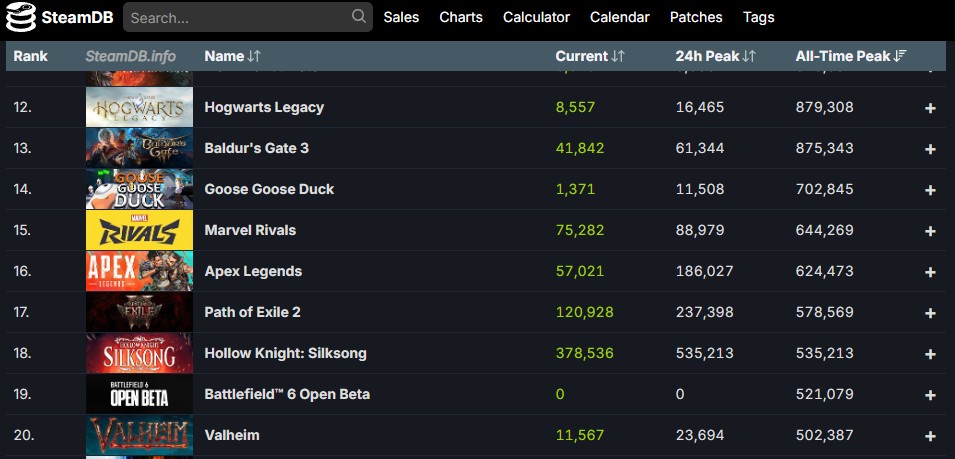Viewport: 955px width, 459px height.
Task: Open the Goose Goose Duck game link
Action: pyautogui.click(x=269, y=189)
